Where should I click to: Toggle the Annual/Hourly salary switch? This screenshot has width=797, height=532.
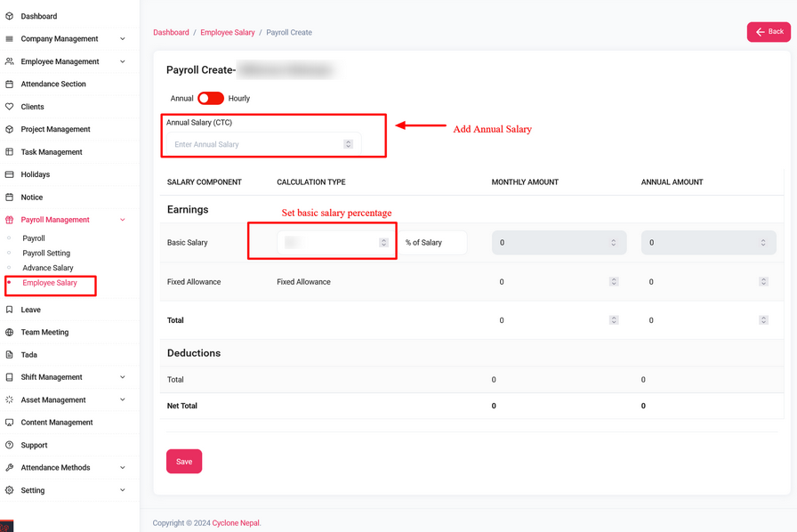point(211,98)
